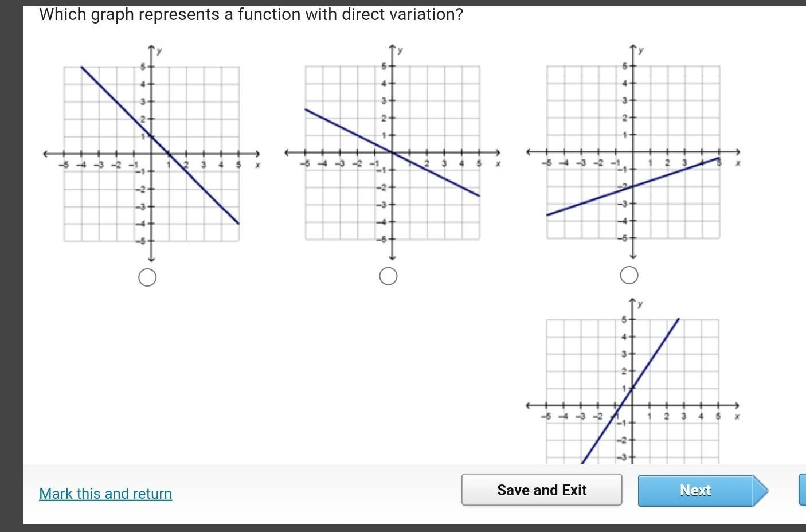
Task: Choose the radio button below the origin-crossing graph
Action: 388,276
